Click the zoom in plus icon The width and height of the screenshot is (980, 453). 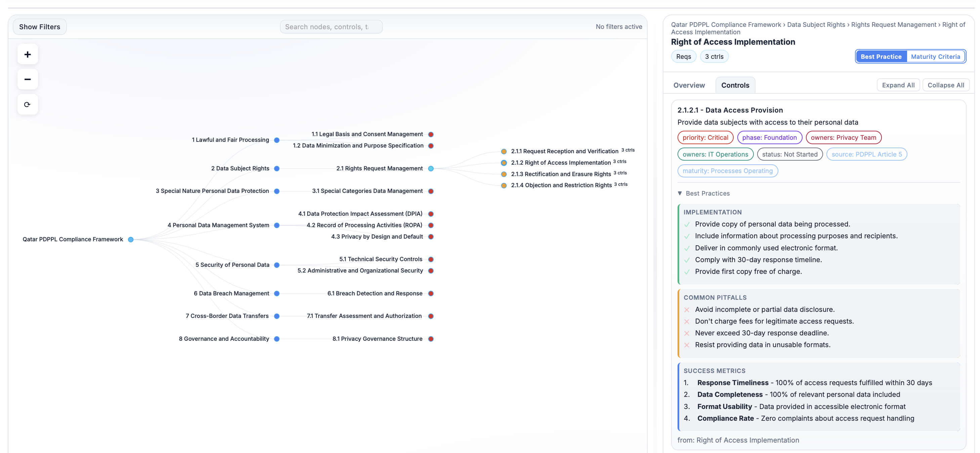point(28,54)
